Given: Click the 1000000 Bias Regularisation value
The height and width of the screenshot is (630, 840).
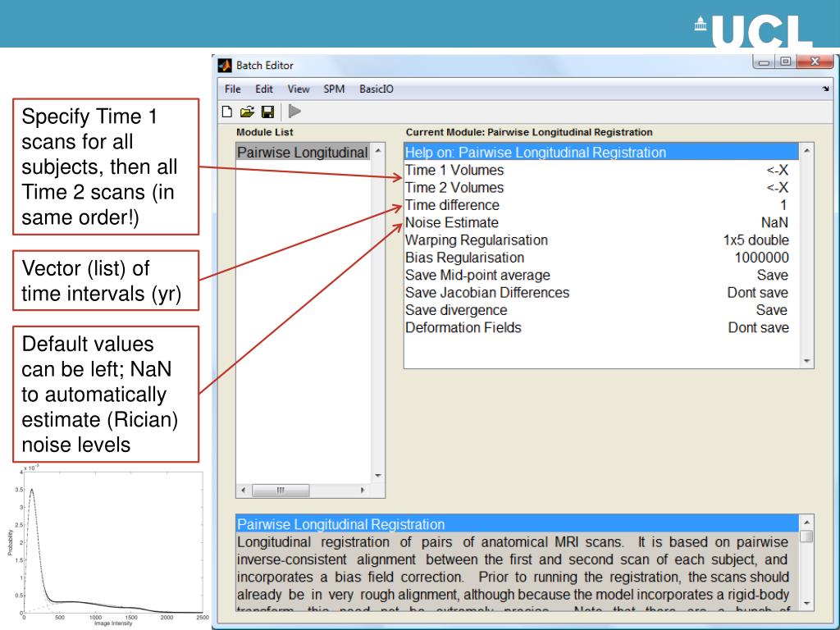Looking at the screenshot, I should pos(761,258).
